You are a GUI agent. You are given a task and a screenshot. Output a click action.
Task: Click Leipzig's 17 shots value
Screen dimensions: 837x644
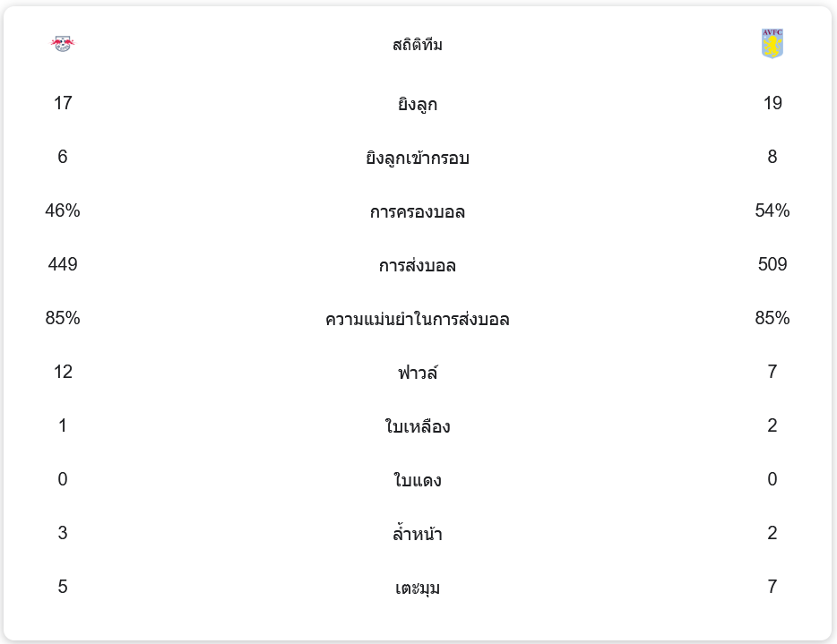pyautogui.click(x=63, y=103)
